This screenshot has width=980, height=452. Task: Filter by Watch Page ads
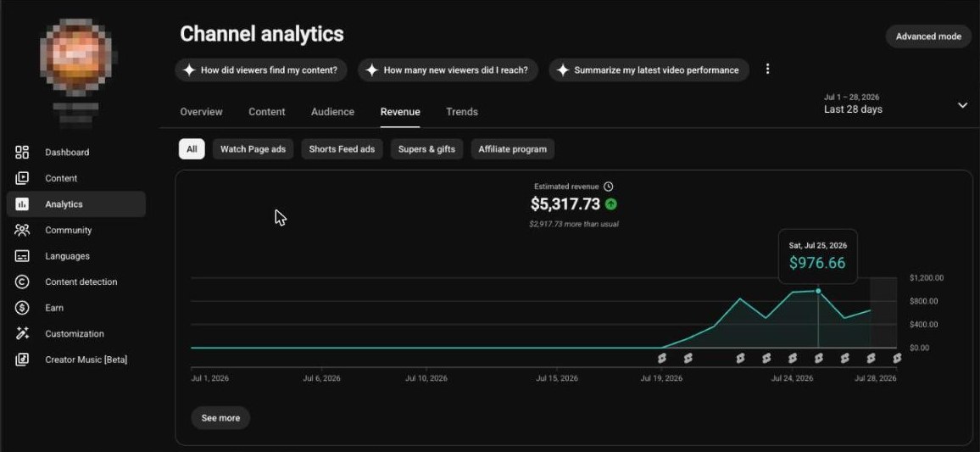253,148
